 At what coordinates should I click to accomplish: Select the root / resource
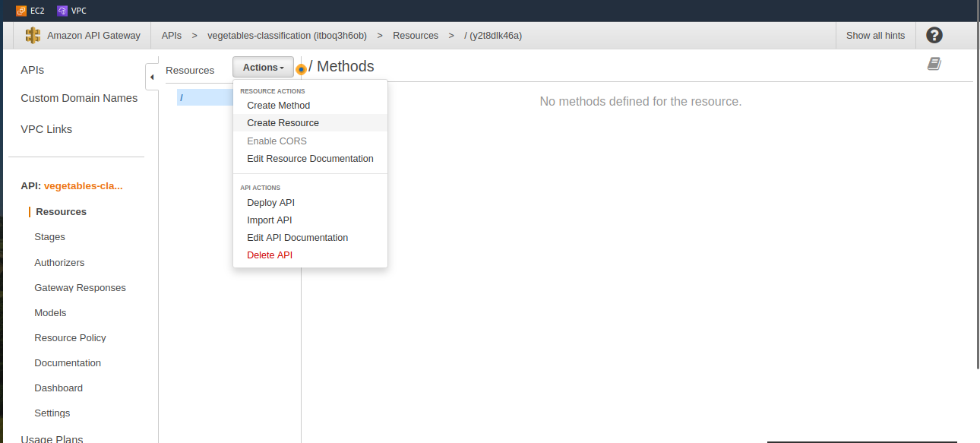click(182, 97)
